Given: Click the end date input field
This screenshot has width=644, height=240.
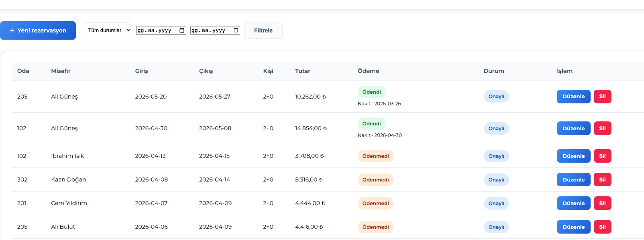Looking at the screenshot, I should pyautogui.click(x=210, y=30).
